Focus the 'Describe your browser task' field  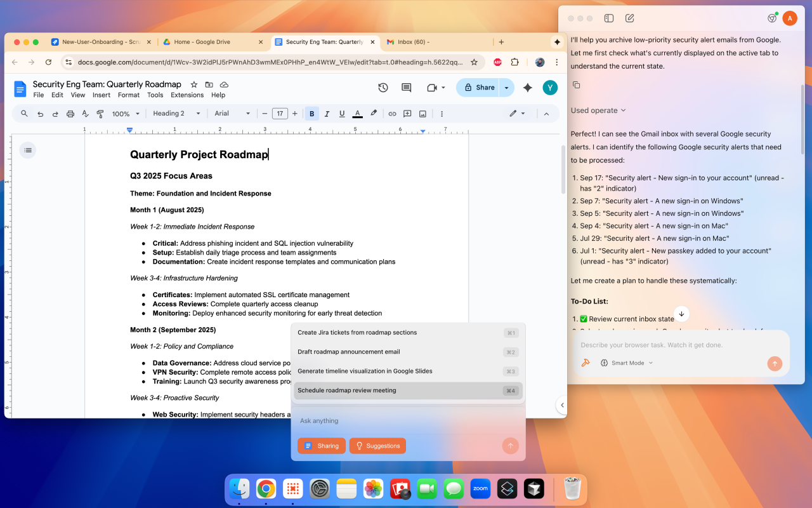pyautogui.click(x=681, y=345)
